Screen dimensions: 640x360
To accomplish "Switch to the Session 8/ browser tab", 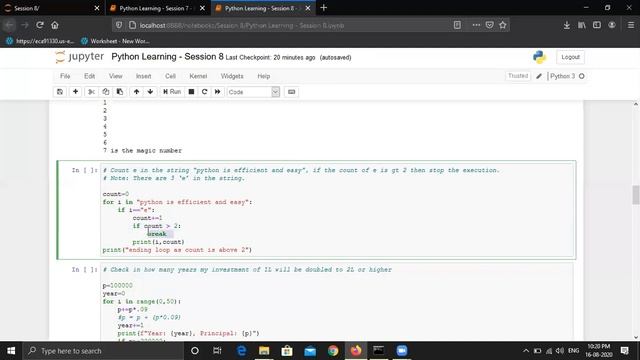I will pos(52,8).
